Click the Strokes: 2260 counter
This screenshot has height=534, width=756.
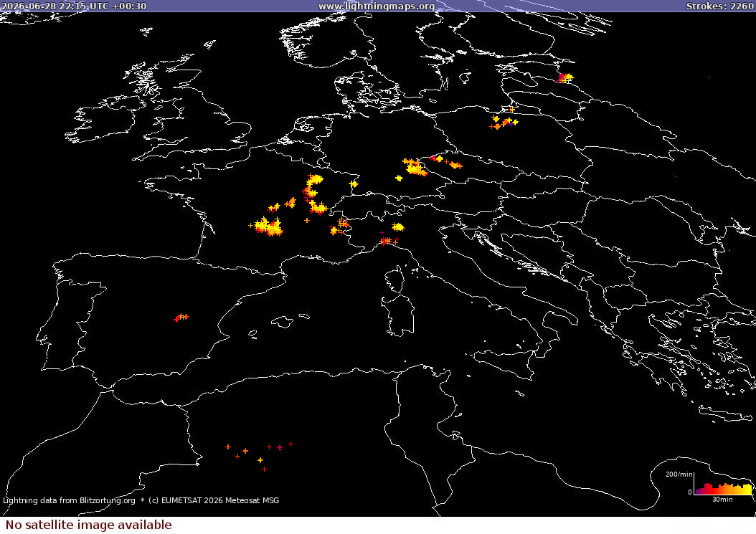[720, 6]
